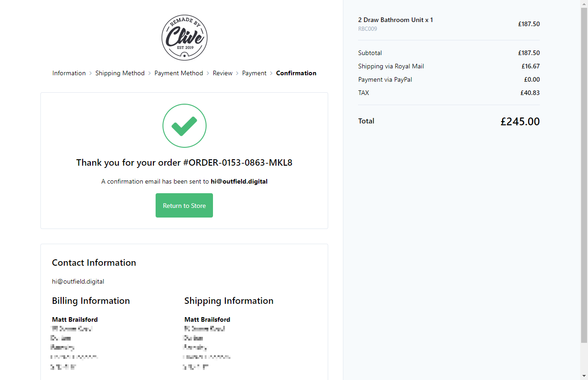
Task: Select the bold Confirmation breadcrumb step
Action: click(296, 73)
